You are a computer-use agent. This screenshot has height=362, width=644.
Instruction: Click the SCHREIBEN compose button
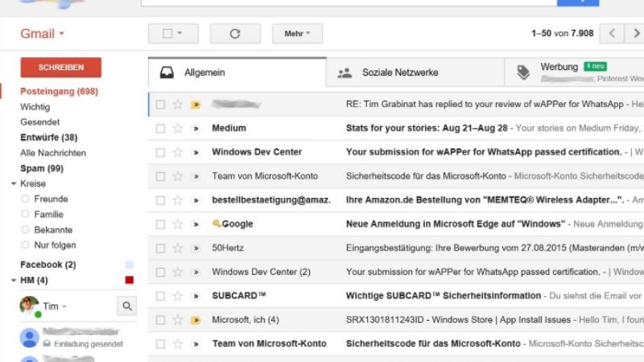[61, 68]
